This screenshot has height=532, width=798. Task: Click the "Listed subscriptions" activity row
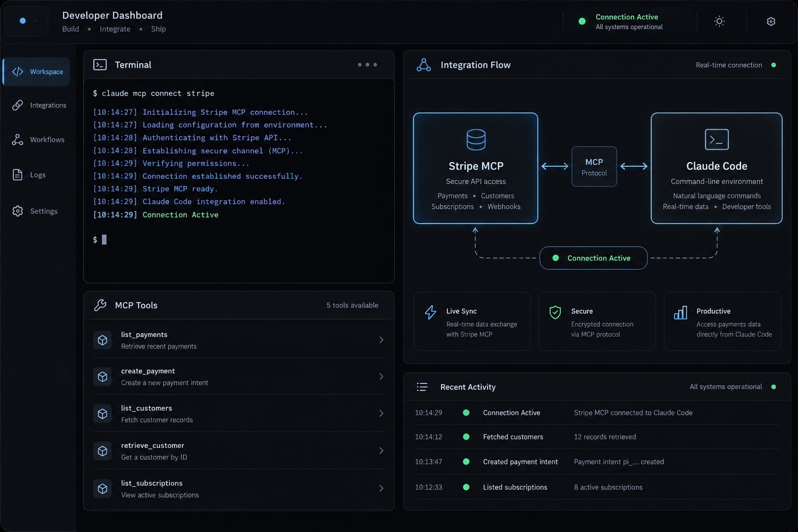[597, 487]
